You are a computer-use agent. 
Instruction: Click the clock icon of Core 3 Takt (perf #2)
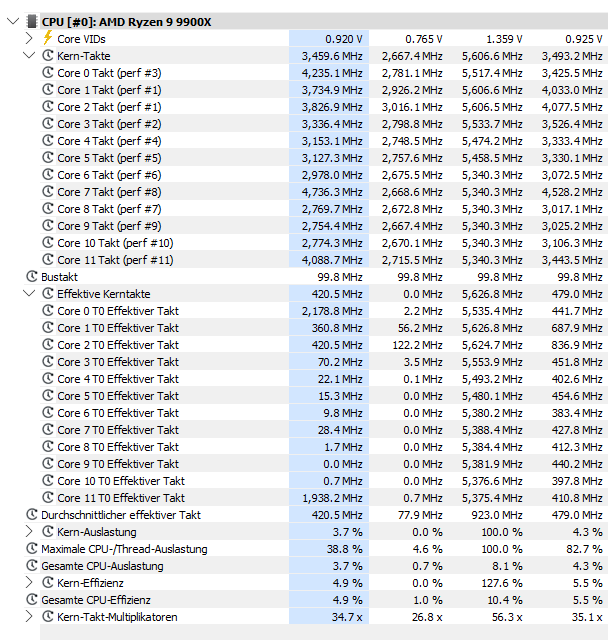point(48,124)
